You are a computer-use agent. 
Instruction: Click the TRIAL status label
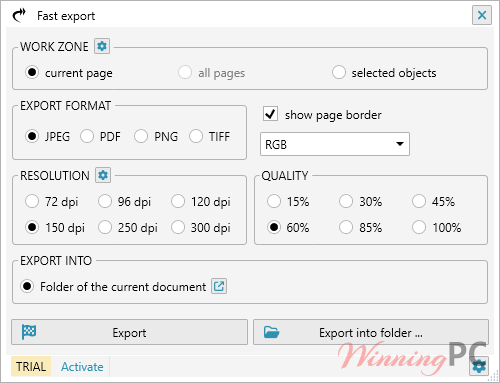click(31, 366)
